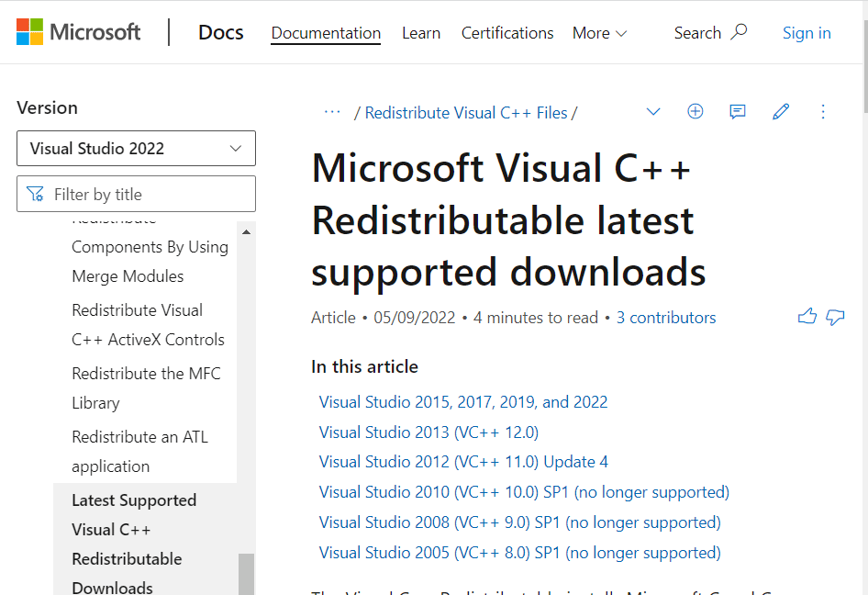Viewport: 868px width, 595px height.
Task: Open the Certifications tab
Action: click(507, 33)
